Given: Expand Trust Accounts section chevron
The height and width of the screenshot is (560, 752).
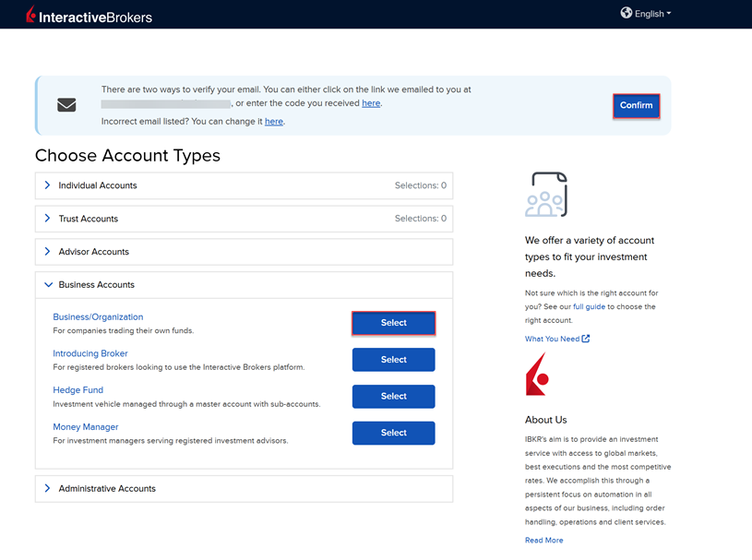Looking at the screenshot, I should pos(47,218).
